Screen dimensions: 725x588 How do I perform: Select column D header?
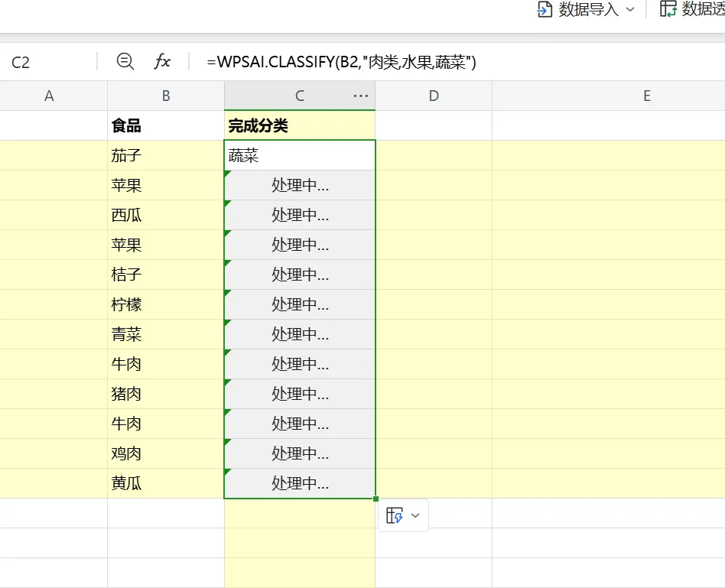(x=434, y=96)
